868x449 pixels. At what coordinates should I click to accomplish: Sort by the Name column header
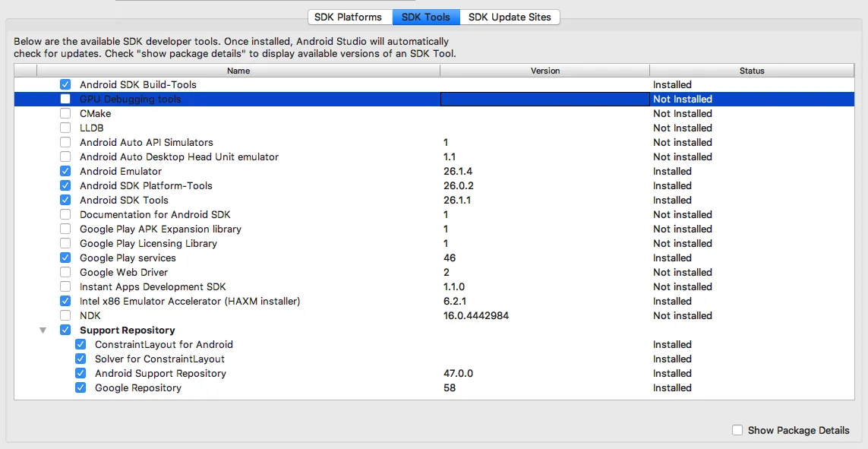coord(238,71)
